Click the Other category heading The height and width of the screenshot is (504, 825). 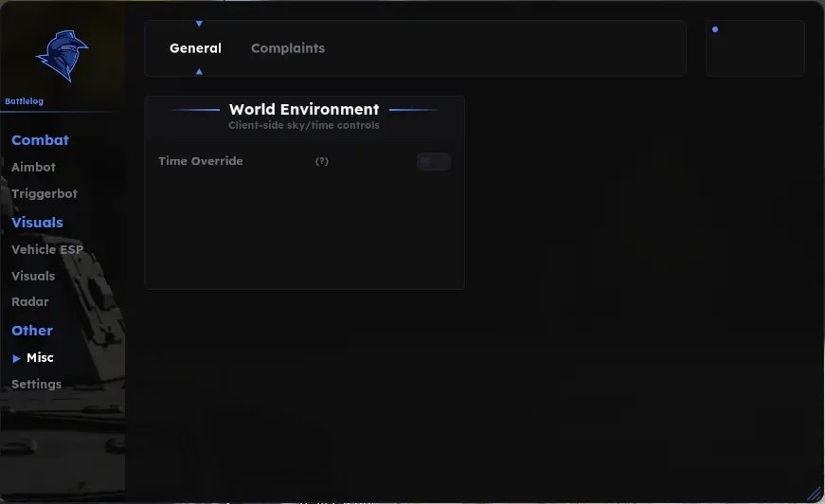(32, 331)
